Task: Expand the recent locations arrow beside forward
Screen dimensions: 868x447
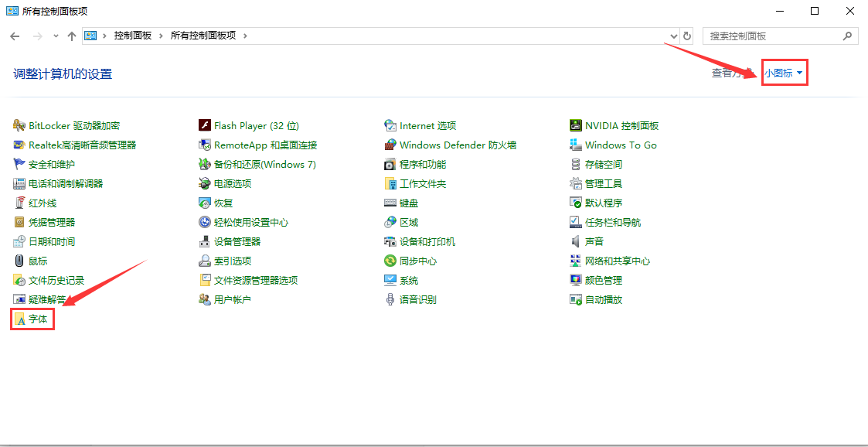Action: point(56,36)
